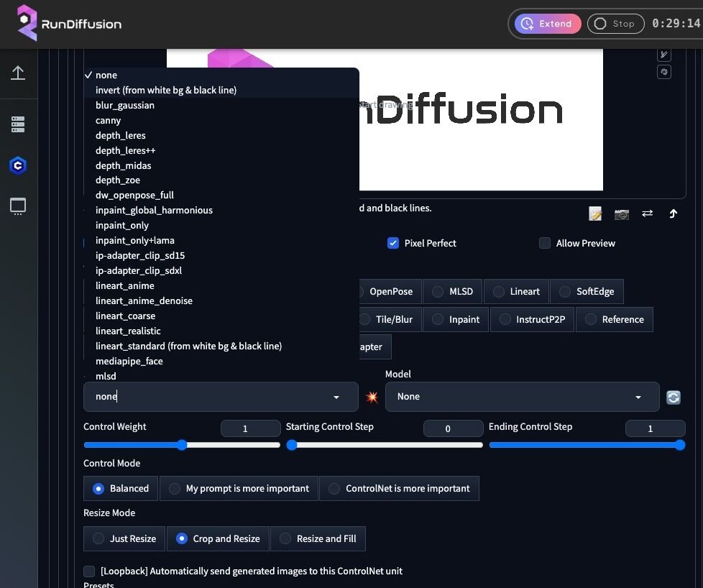Viewport: 703px width, 588px height.
Task: Open the Model dropdown showing None
Action: 523,397
